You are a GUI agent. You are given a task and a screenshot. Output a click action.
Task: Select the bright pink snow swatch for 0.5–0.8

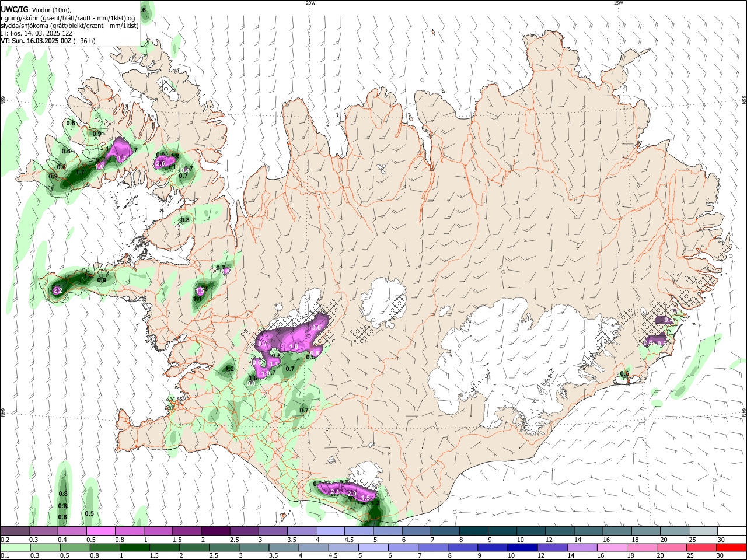(101, 531)
